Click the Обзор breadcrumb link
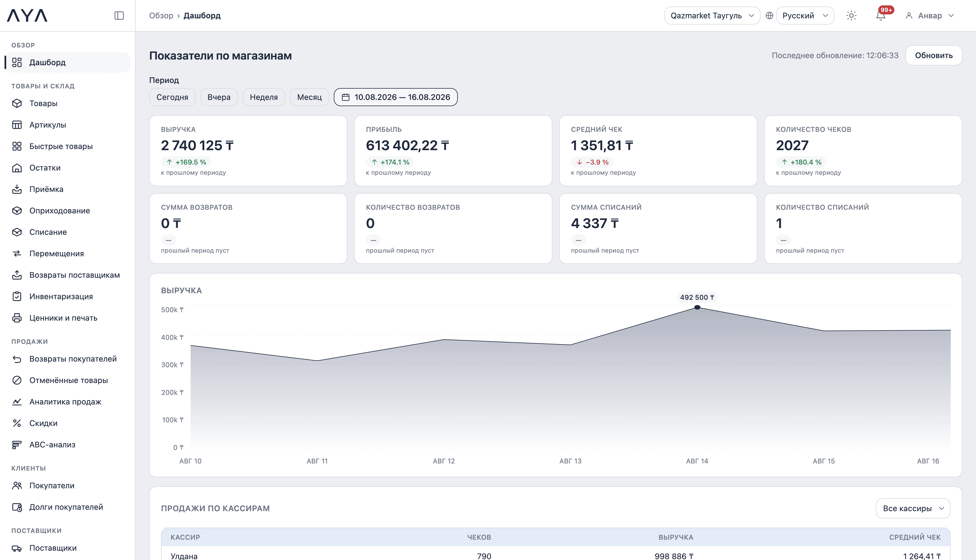 click(x=161, y=16)
